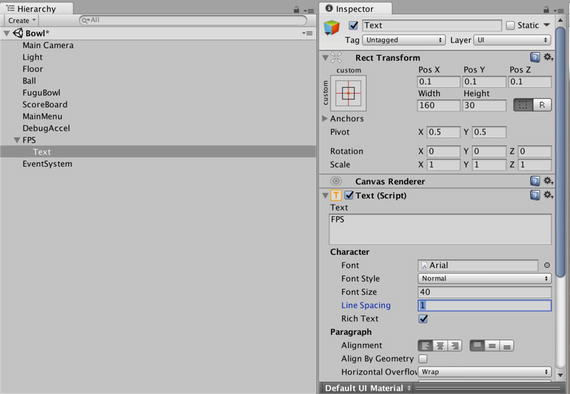570x394 pixels.
Task: Click the Font object picker circle
Action: pos(547,265)
